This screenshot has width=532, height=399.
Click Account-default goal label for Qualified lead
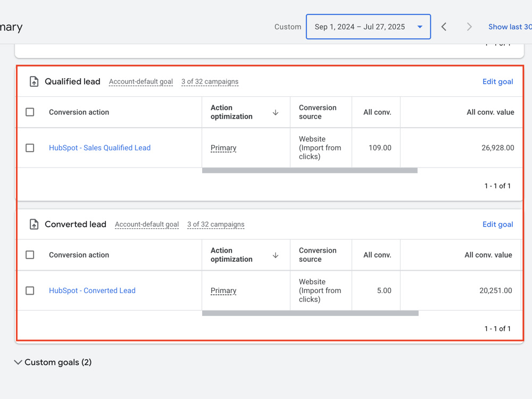141,82
